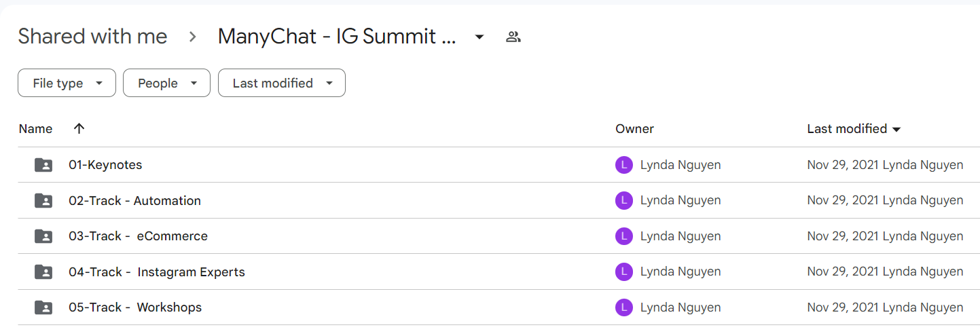This screenshot has height=336, width=980.
Task: Expand the ManyChat - IG Summit folder menu arrow
Action: (x=479, y=37)
